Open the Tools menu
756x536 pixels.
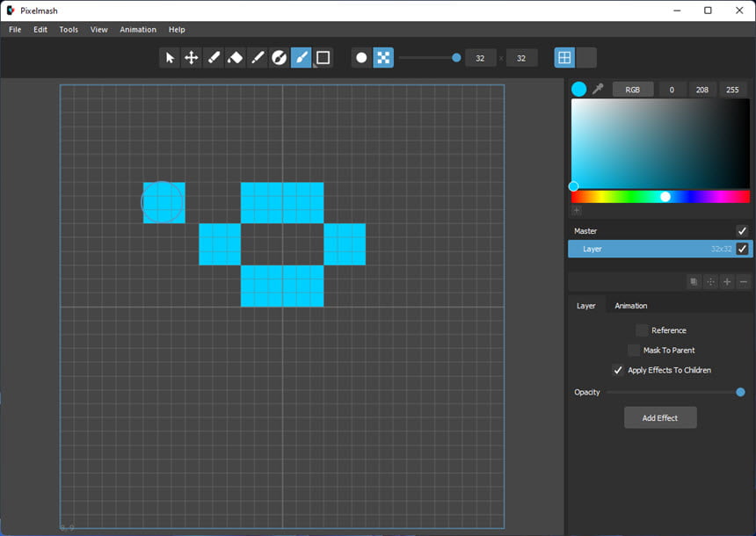coord(69,29)
